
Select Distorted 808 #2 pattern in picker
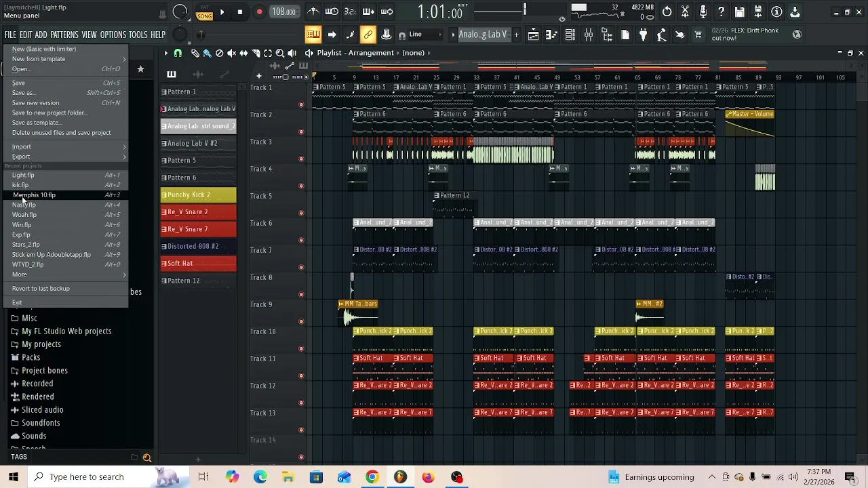(199, 246)
